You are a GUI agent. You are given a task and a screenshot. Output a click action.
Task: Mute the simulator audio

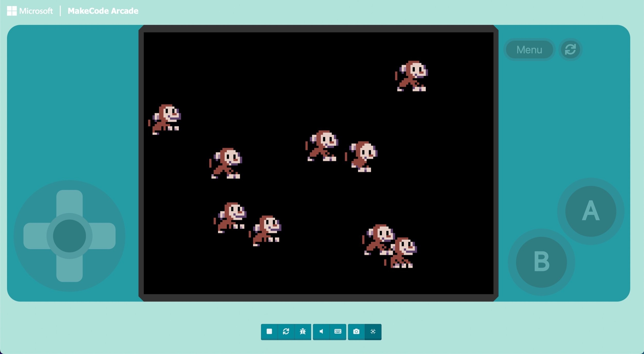click(321, 332)
